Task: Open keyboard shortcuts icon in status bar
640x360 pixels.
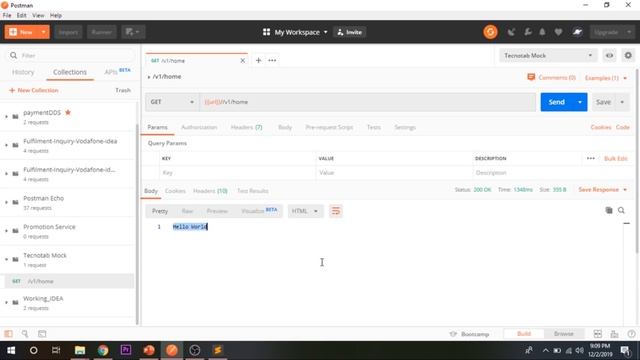Action: click(614, 334)
